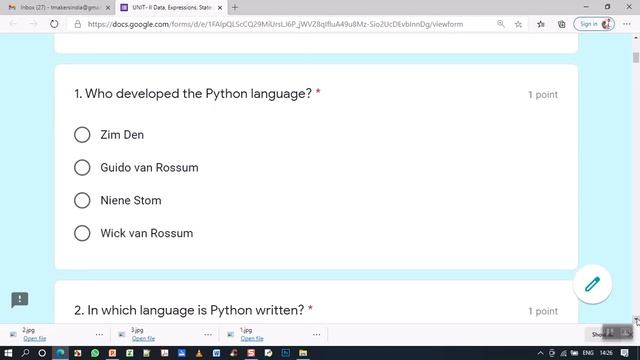Add page to favorites star icon
Viewport: 640px width, 360px height.
518,24
